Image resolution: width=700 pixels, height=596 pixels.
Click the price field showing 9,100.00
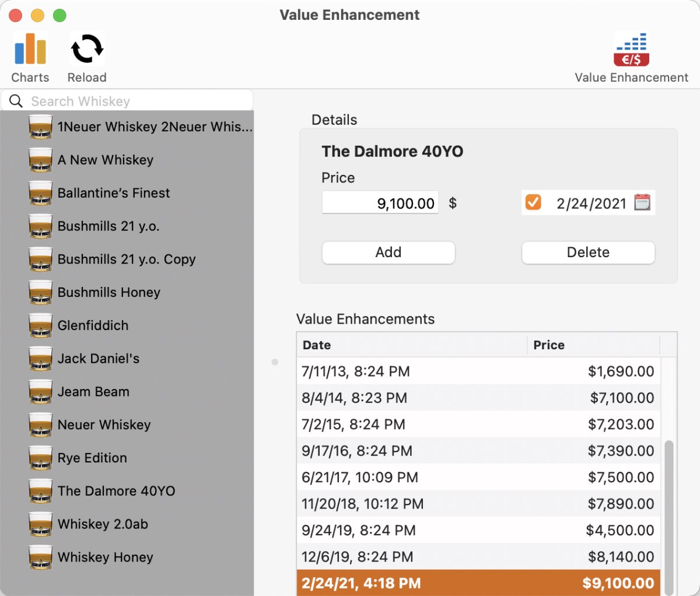coord(380,203)
